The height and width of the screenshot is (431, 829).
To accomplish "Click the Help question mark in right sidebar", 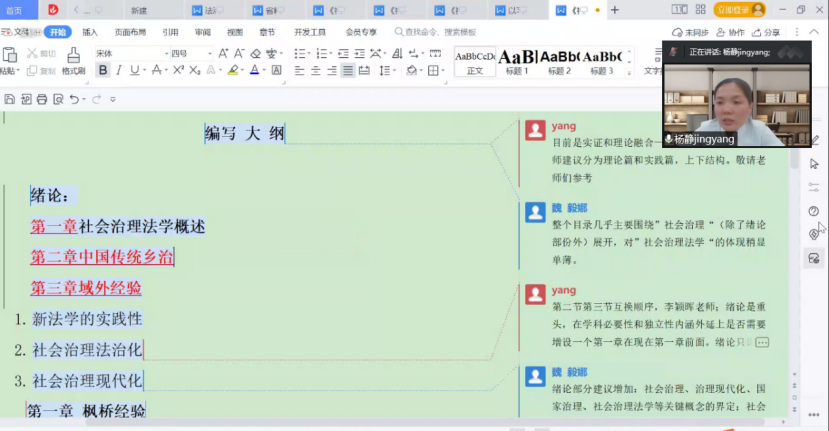I will 814,211.
